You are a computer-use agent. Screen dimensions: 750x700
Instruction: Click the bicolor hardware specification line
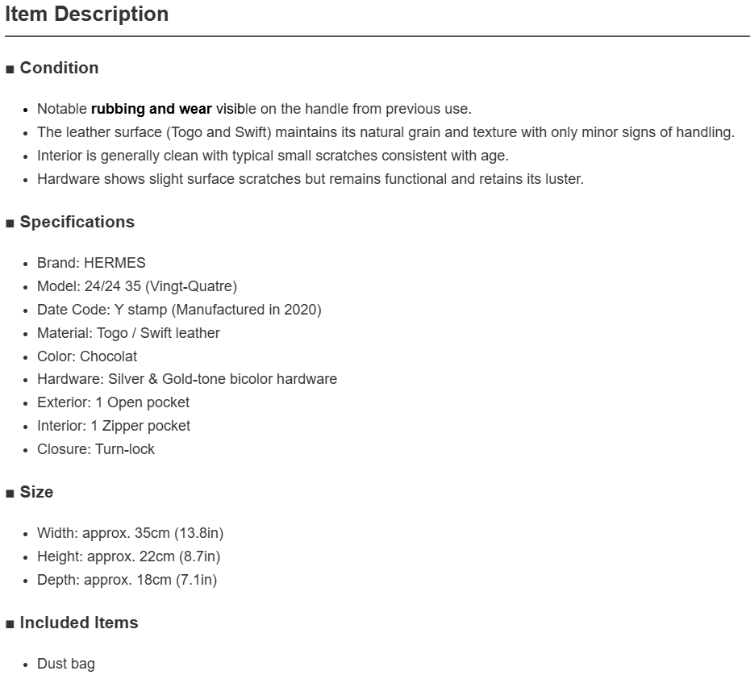click(187, 379)
